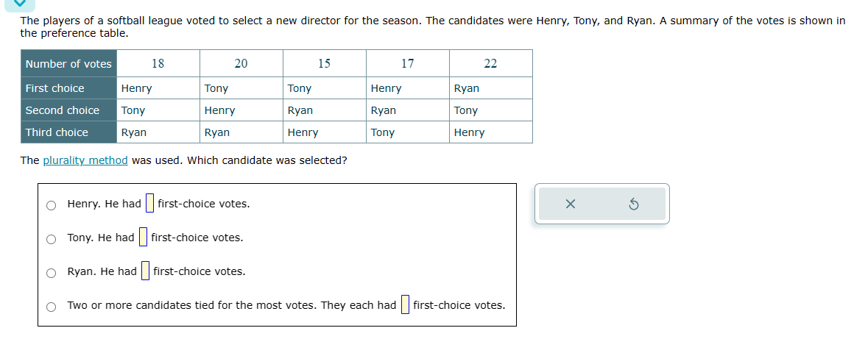
Task: Click the reset undo arrow icon
Action: [x=634, y=204]
